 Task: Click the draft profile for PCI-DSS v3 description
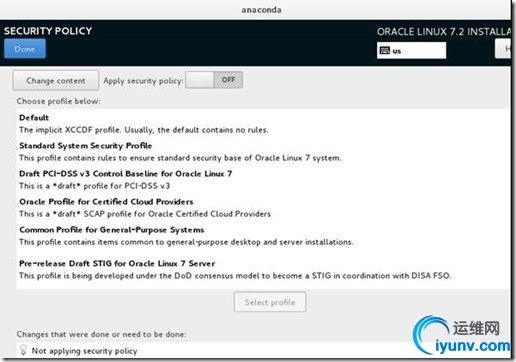coord(95,186)
